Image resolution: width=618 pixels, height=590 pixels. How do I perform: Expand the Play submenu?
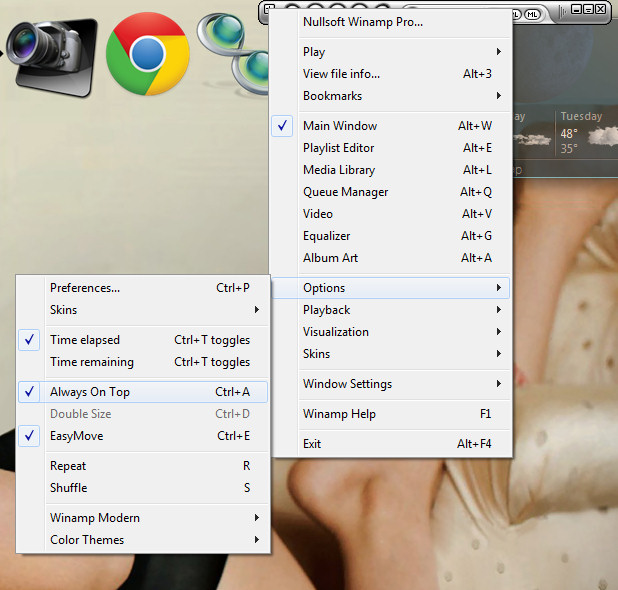pos(390,52)
